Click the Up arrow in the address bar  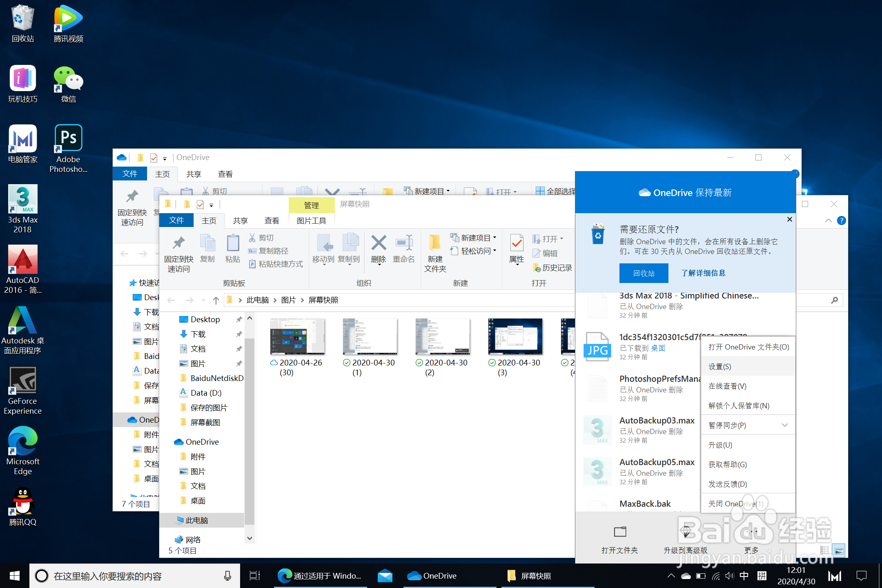tap(216, 301)
